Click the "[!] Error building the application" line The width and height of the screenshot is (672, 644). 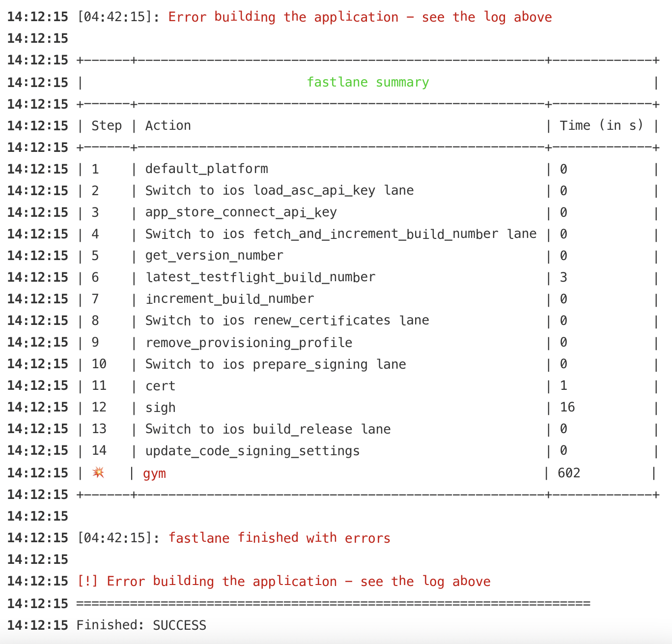(x=284, y=582)
